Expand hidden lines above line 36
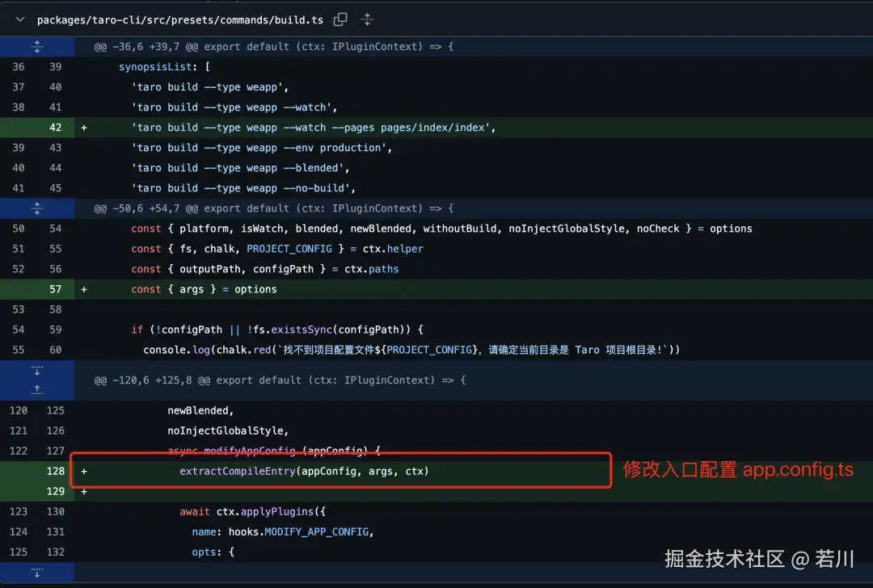The width and height of the screenshot is (873, 588). (36, 47)
